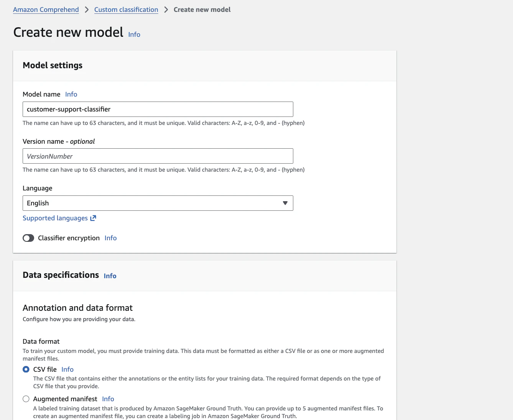Toggle the Classifier encryption switch

28,238
